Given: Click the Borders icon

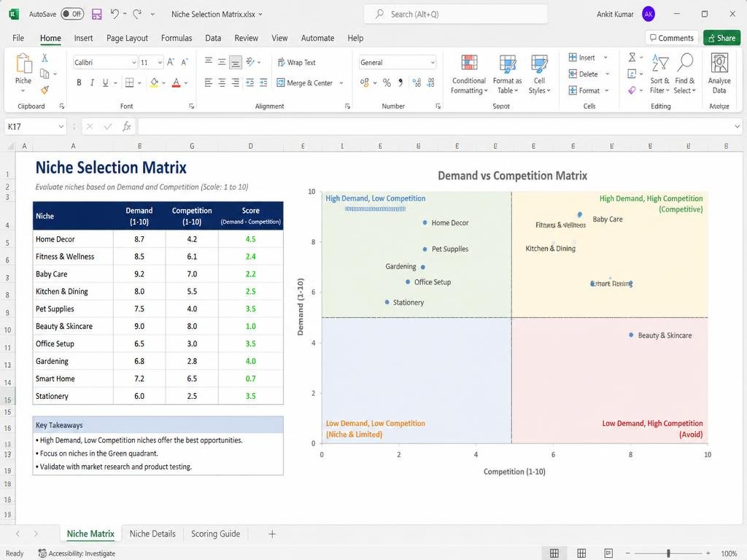Looking at the screenshot, I should [130, 83].
